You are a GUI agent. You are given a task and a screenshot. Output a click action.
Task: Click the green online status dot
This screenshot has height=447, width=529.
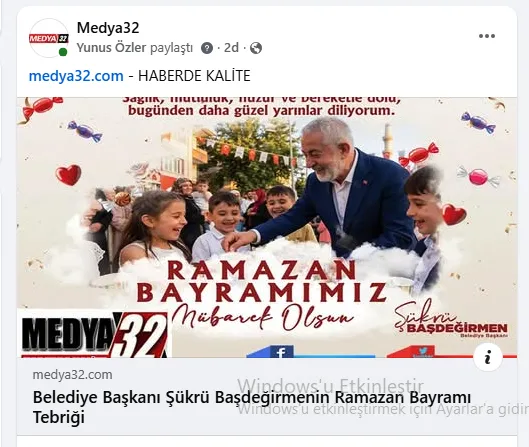63,52
